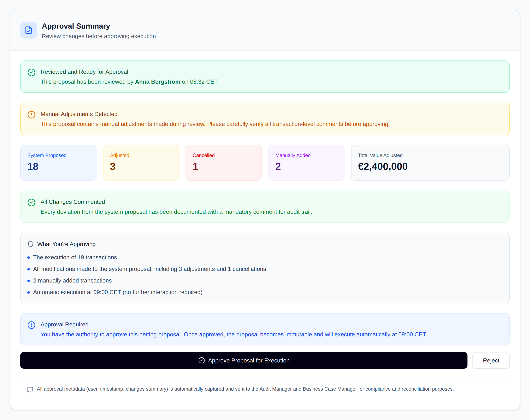The height and width of the screenshot is (420, 530).
Task: Click the Approval Required title
Action: 64,325
